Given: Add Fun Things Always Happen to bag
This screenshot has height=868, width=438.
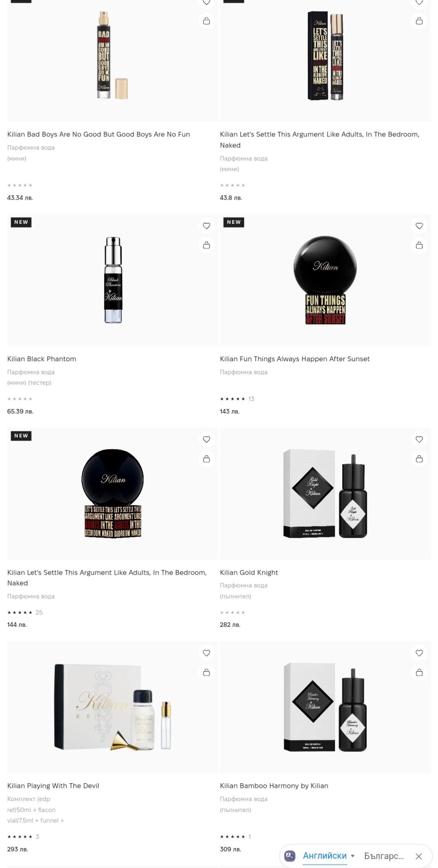Looking at the screenshot, I should point(419,245).
